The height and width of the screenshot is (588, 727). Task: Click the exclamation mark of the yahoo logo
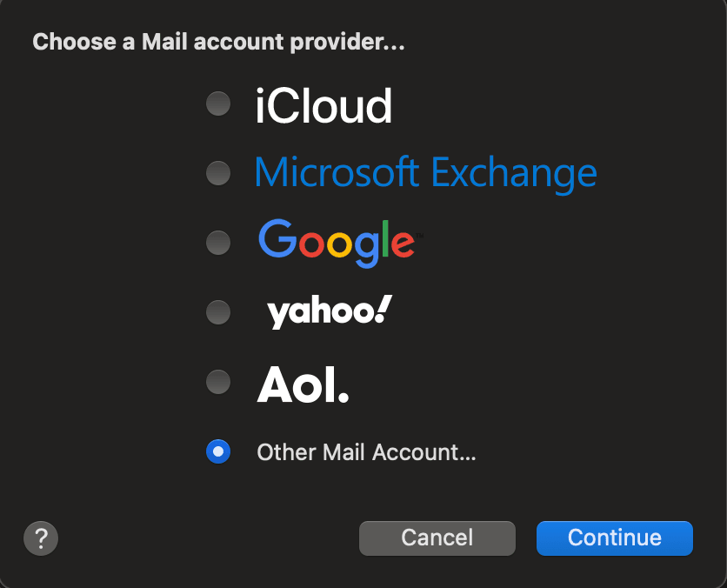click(383, 309)
